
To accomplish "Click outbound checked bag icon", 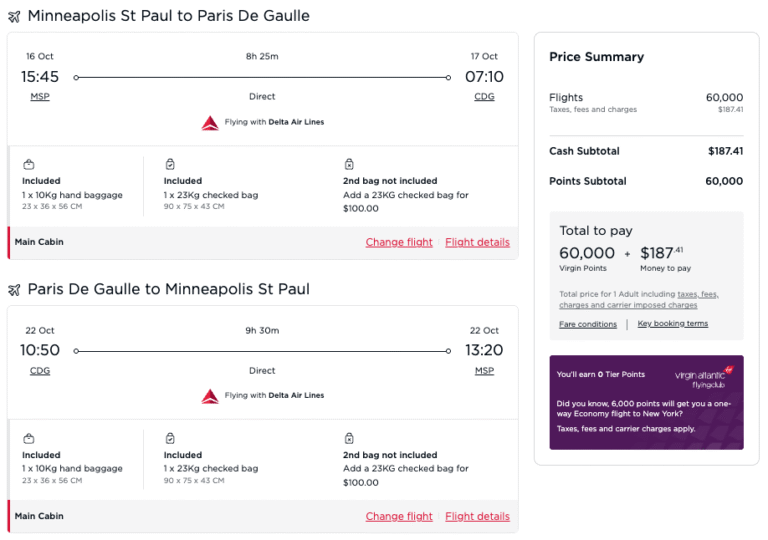I will (x=170, y=164).
